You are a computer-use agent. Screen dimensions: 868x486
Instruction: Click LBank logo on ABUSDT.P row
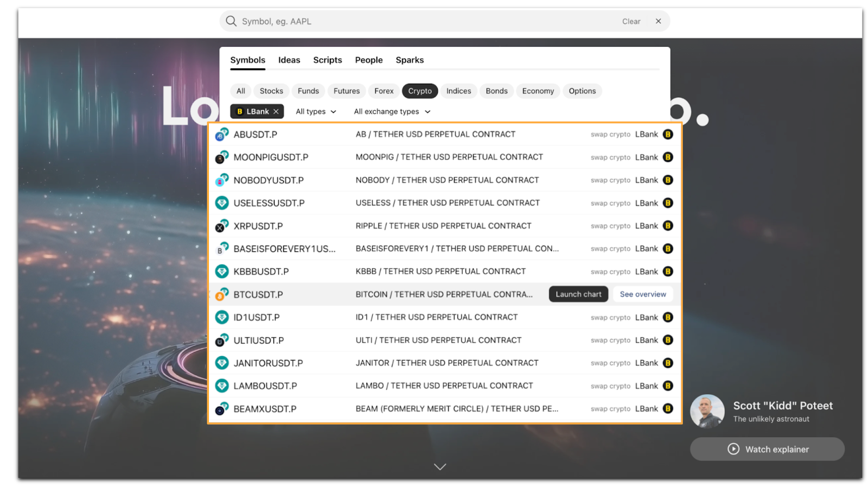(668, 135)
